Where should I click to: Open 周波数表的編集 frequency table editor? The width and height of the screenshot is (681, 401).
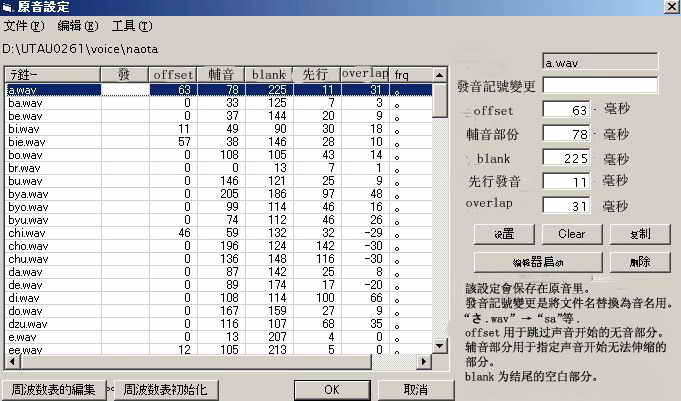[53, 390]
